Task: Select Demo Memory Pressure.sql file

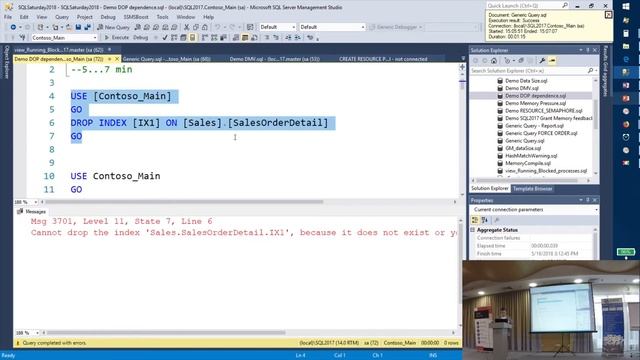Action: click(x=535, y=103)
